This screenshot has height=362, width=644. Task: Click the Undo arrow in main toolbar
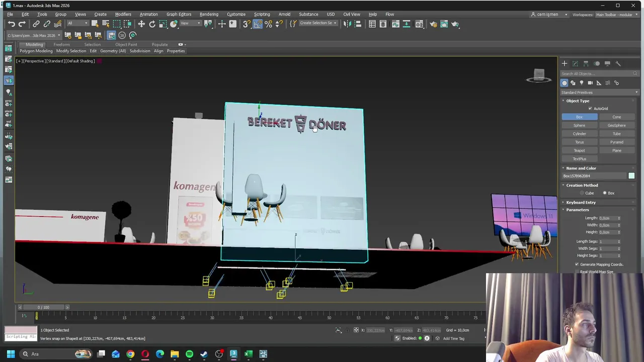(11, 24)
